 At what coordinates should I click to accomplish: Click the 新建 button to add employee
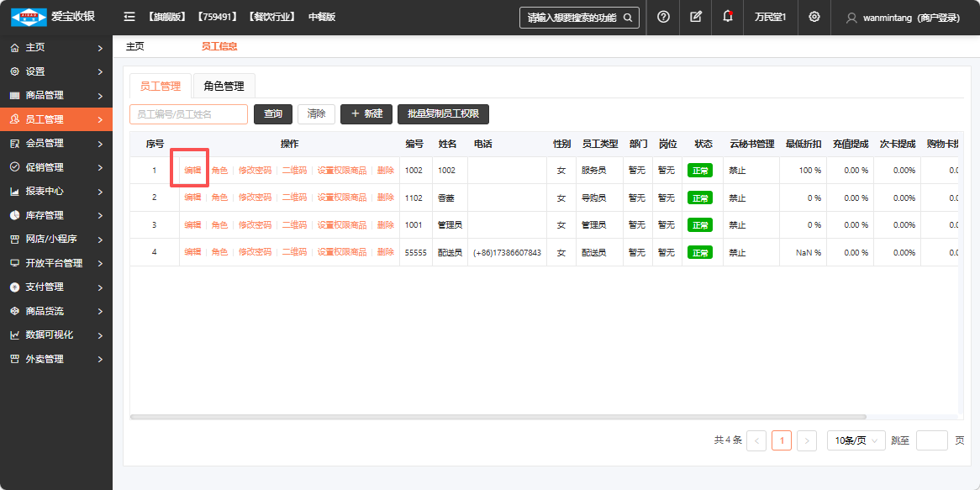tap(366, 114)
